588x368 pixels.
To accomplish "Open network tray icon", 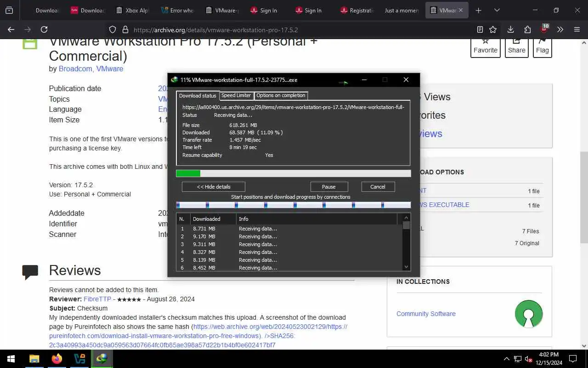I will (x=518, y=359).
